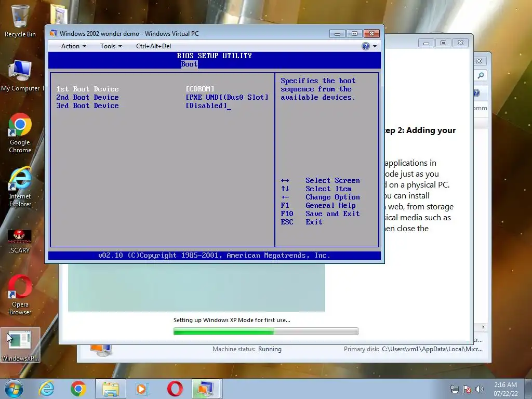Image resolution: width=532 pixels, height=399 pixels.
Task: Select 3rd Boot Device entry
Action: [87, 105]
